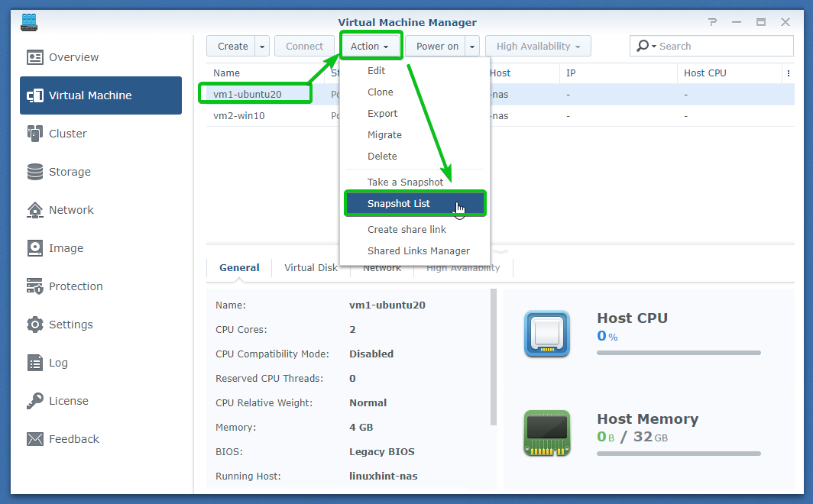Click the CPU Relative Weight Normal value
813x504 pixels.
click(x=368, y=403)
